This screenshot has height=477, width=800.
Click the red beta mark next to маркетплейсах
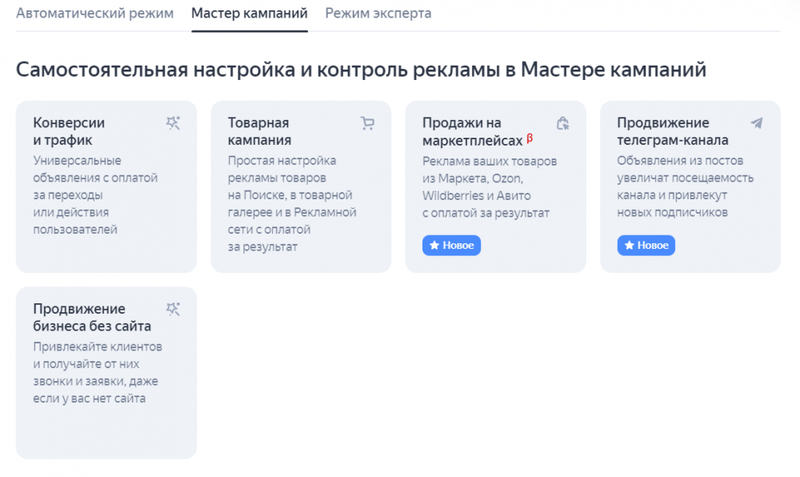[x=530, y=138]
